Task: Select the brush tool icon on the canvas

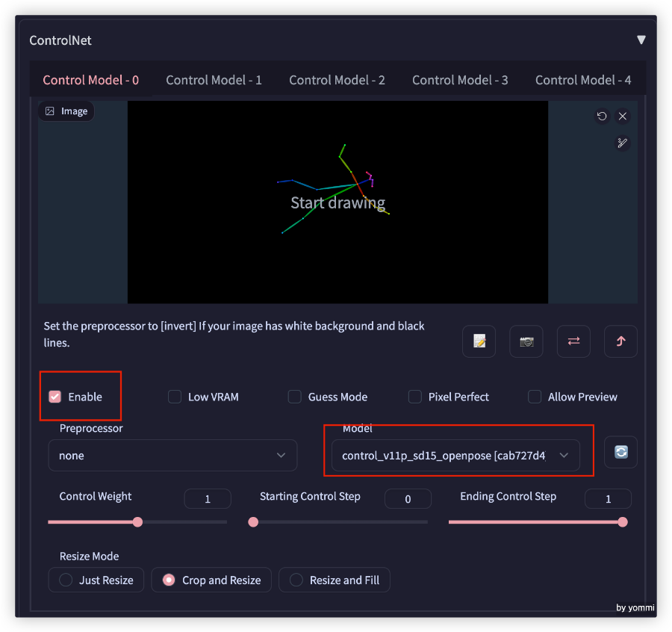Action: point(622,143)
